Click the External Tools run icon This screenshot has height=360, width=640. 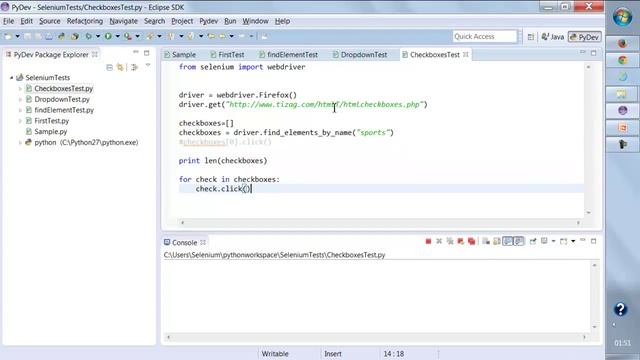pyautogui.click(x=128, y=37)
